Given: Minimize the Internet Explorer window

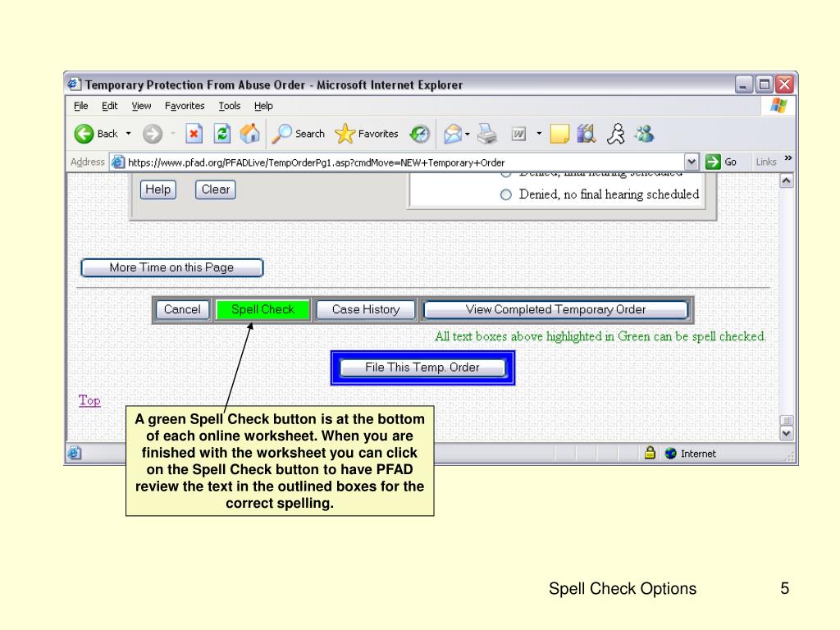Looking at the screenshot, I should pyautogui.click(x=743, y=84).
